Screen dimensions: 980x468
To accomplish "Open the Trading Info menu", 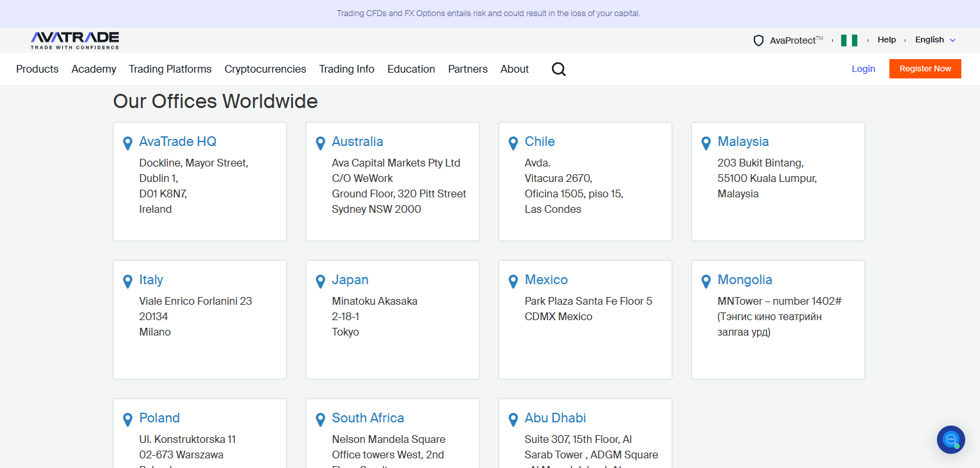I will click(x=347, y=69).
